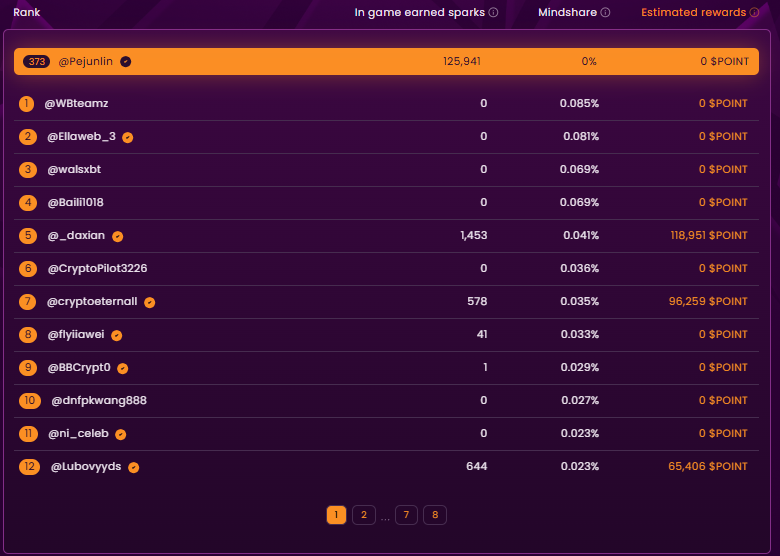The width and height of the screenshot is (780, 556).
Task: Open the @_daxian username
Action: [x=76, y=236]
